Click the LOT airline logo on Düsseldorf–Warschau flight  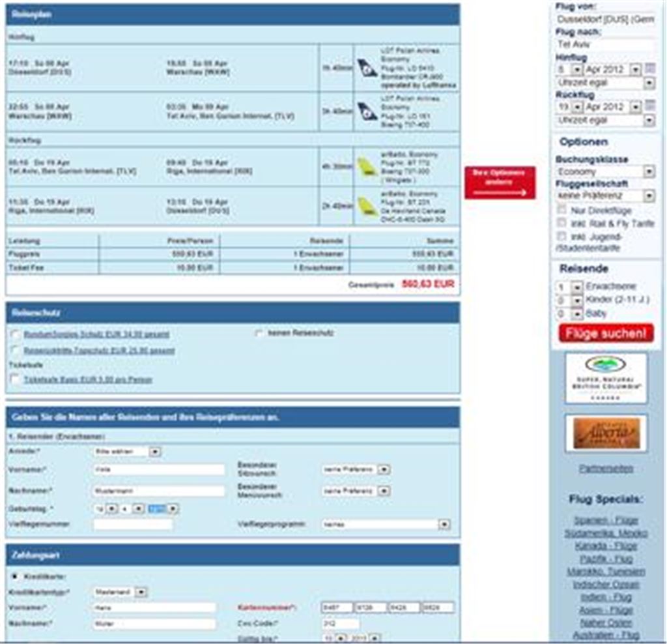(367, 67)
